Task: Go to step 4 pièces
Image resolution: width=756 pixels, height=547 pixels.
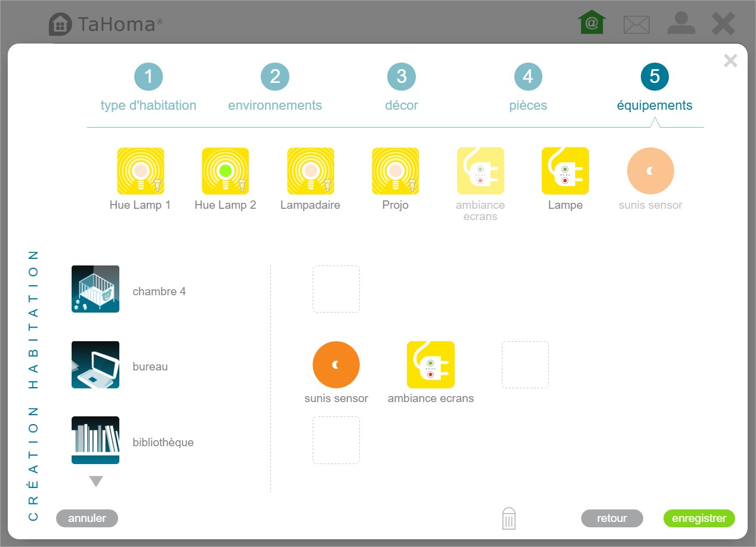Action: point(528,76)
